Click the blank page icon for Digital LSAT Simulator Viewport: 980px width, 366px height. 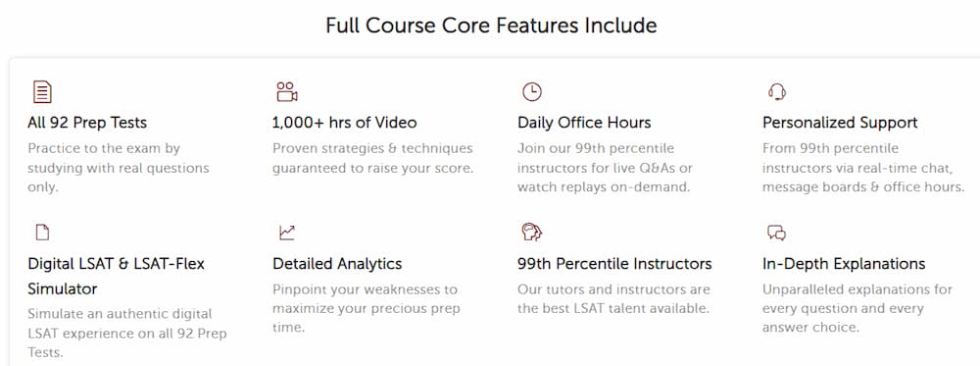42,233
